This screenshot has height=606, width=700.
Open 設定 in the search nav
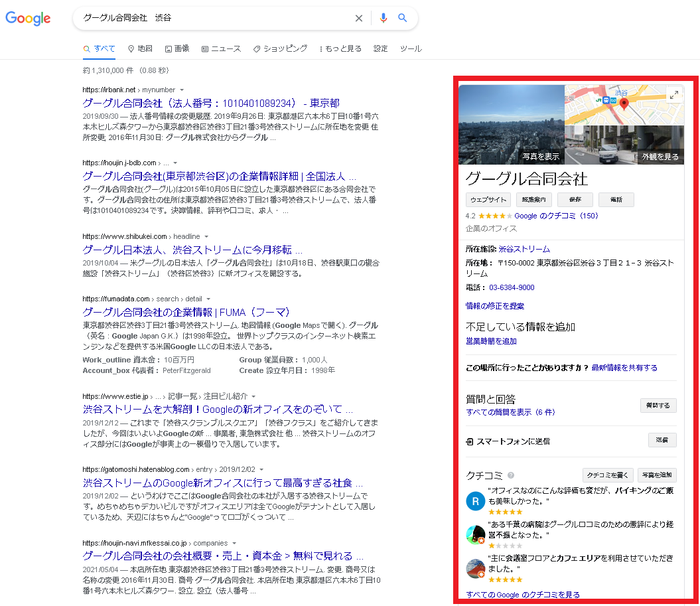[380, 48]
